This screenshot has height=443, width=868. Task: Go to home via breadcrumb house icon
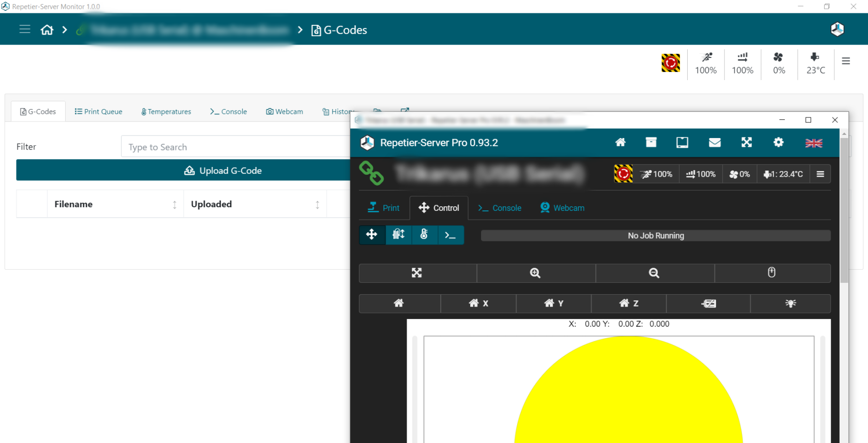click(x=47, y=29)
